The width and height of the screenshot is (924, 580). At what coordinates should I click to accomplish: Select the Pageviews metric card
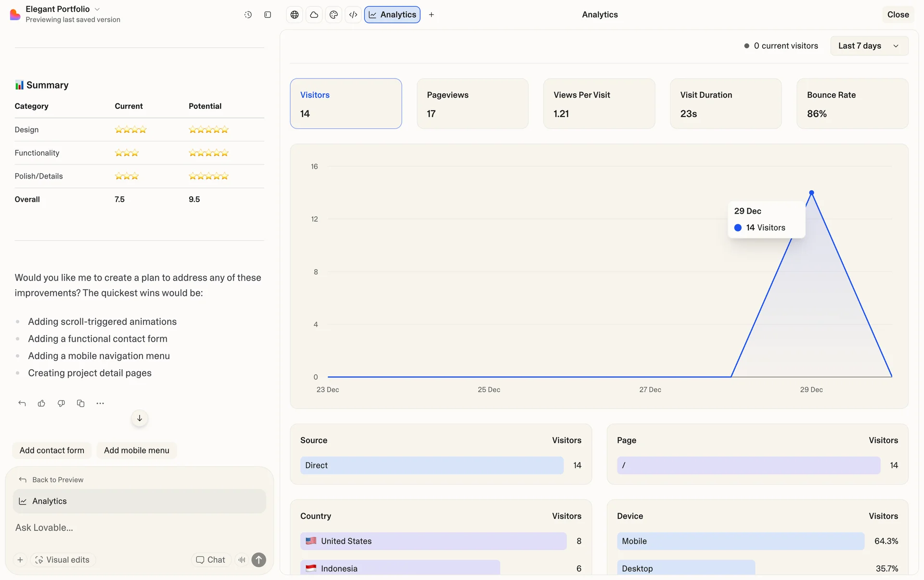coord(472,103)
